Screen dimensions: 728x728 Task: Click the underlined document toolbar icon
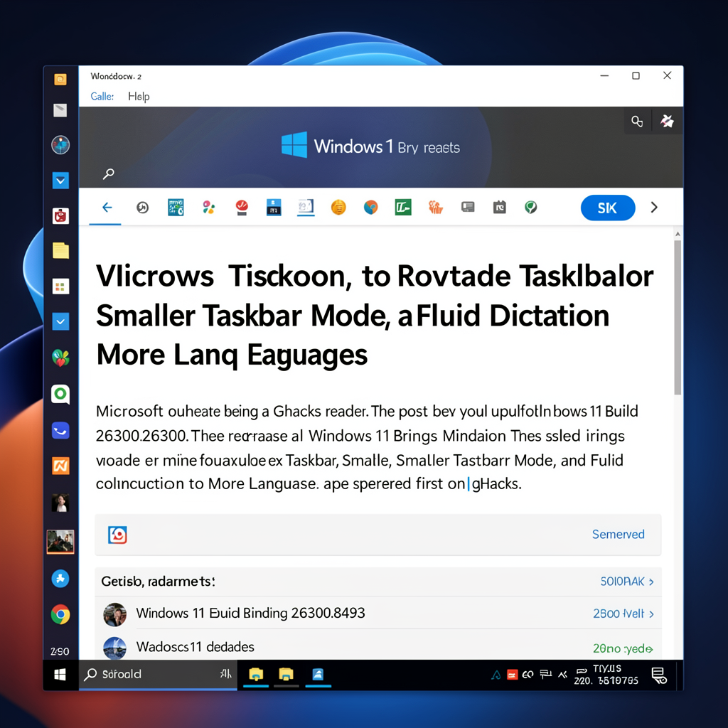306,208
